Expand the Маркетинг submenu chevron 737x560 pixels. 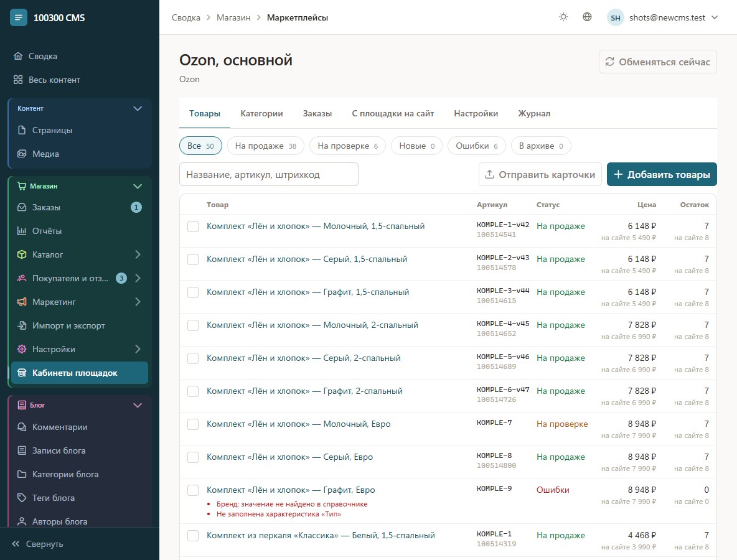[138, 302]
